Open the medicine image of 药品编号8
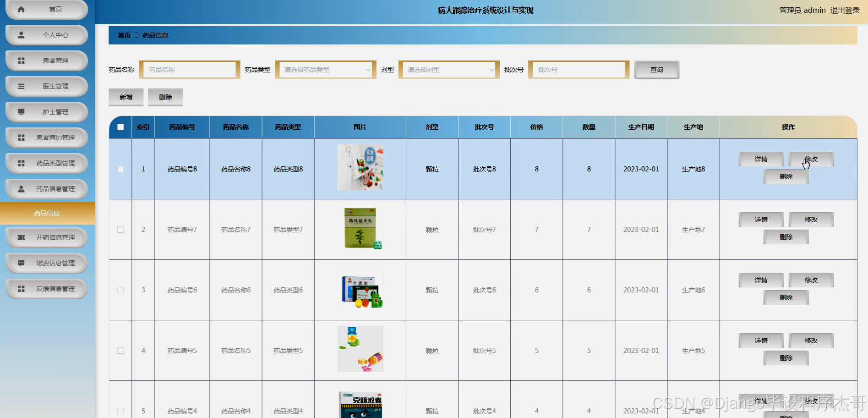868x418 pixels. [360, 168]
